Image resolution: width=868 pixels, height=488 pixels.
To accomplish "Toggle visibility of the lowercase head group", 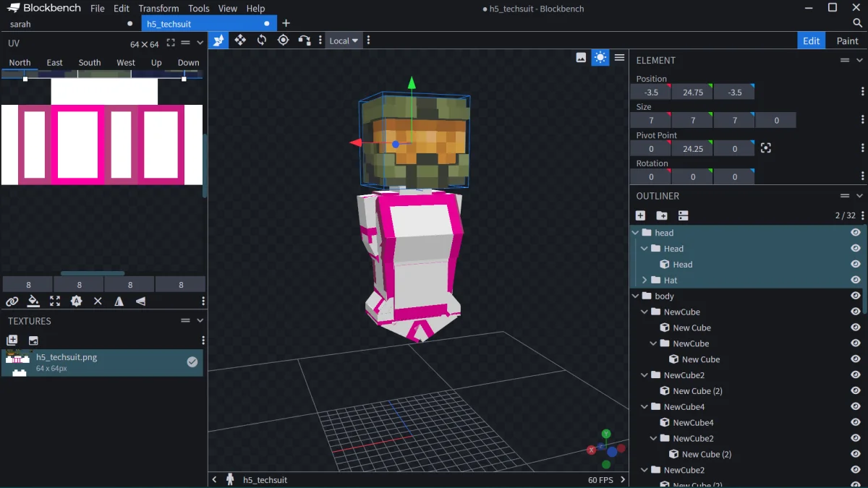I will pyautogui.click(x=856, y=233).
